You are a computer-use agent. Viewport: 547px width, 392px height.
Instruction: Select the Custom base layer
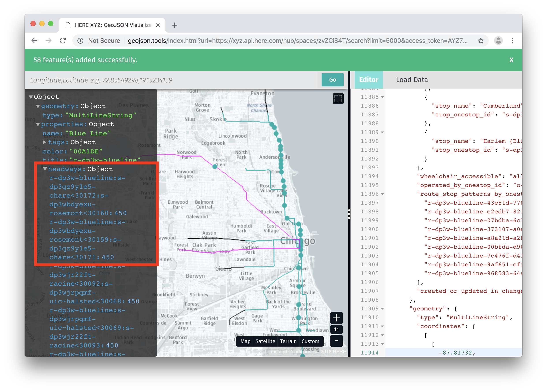(x=310, y=341)
